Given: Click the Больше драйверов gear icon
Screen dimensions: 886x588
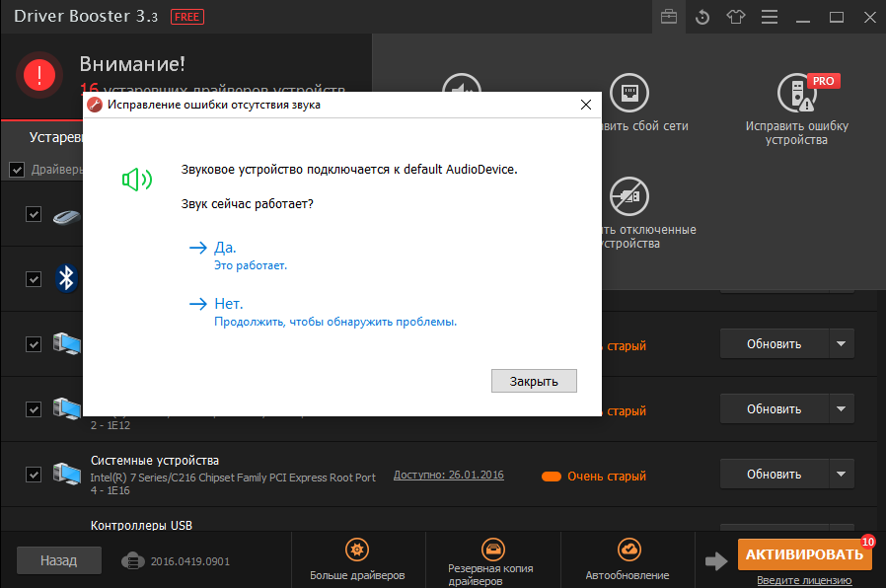Looking at the screenshot, I should coord(356,549).
